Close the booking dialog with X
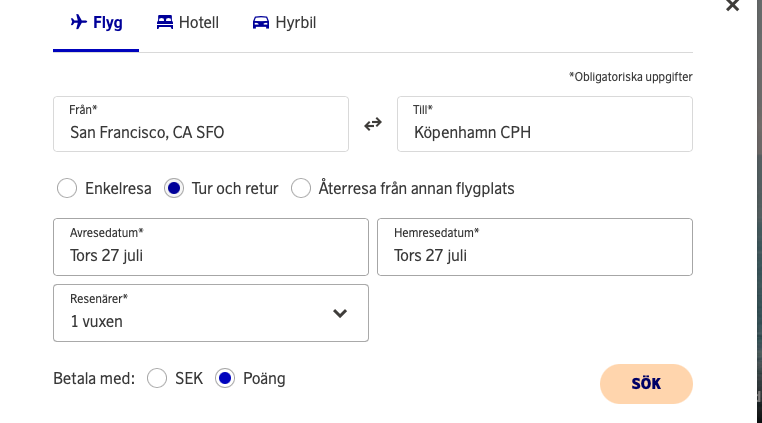Viewport: 762px width, 423px height. (x=732, y=6)
